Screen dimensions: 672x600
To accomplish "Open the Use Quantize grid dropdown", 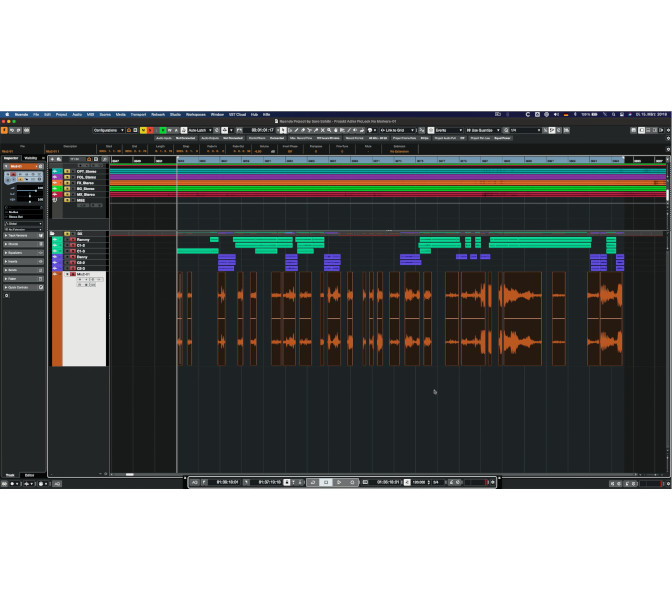I will coord(483,130).
